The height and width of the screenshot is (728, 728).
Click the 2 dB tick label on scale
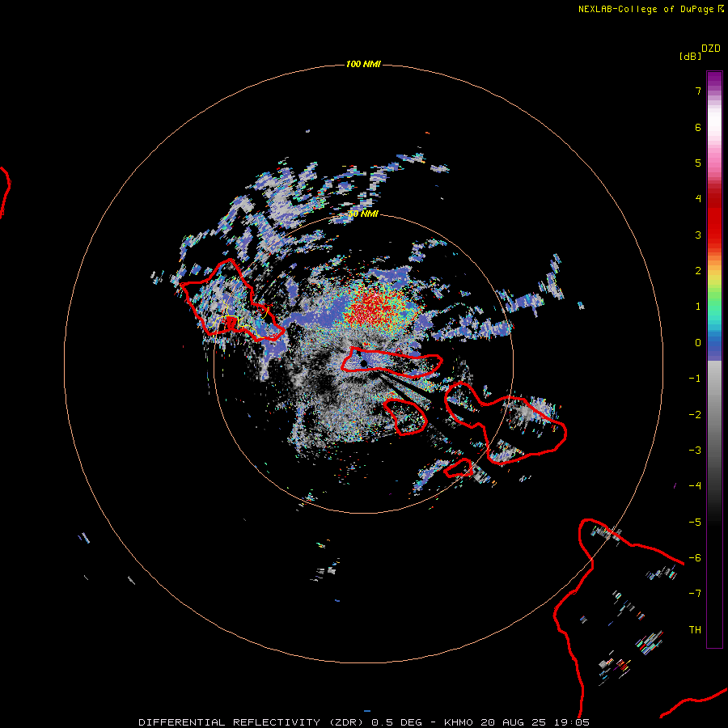pos(698,271)
